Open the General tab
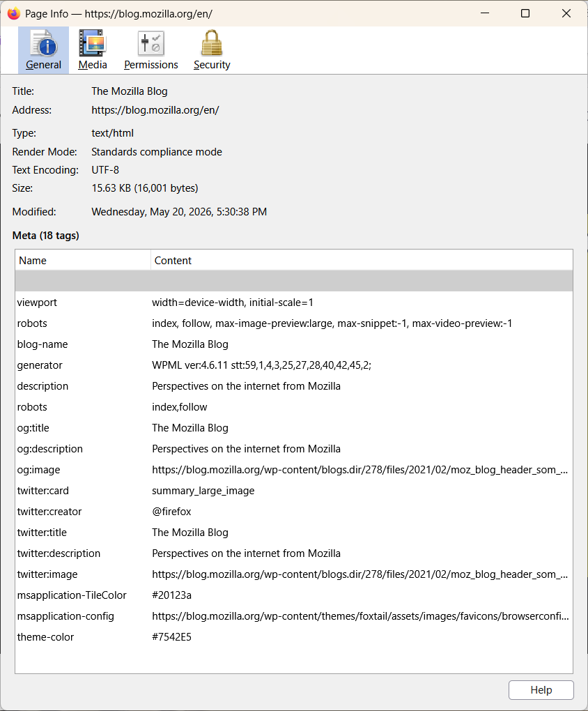 tap(43, 50)
